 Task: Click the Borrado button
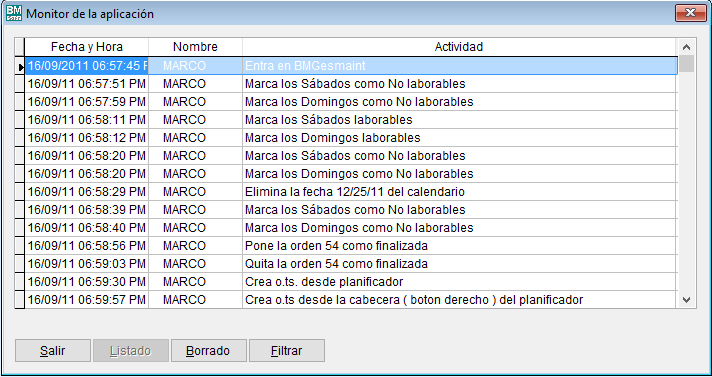click(x=208, y=351)
